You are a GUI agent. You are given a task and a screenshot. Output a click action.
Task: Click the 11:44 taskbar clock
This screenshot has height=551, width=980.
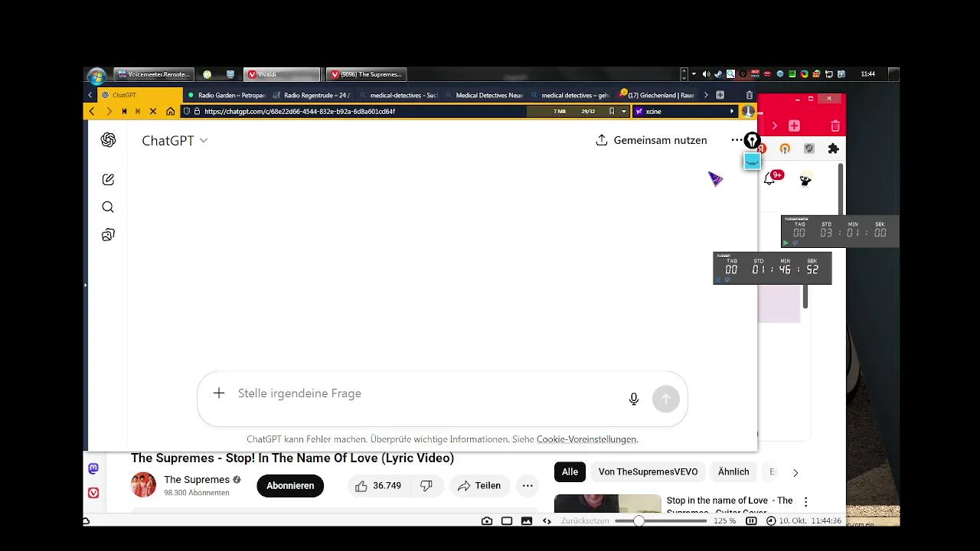[867, 74]
